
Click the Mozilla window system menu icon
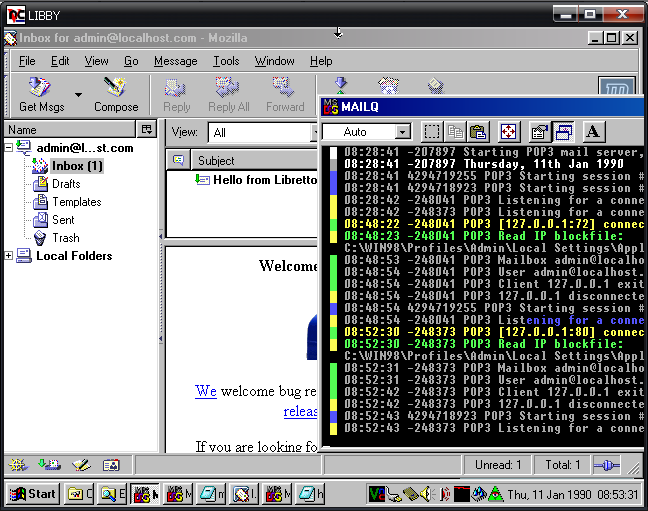click(10, 38)
